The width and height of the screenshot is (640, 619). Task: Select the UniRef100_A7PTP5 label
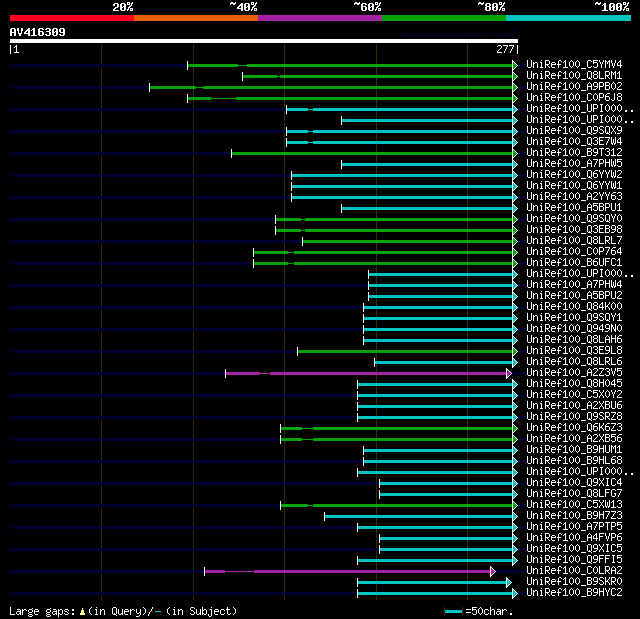pos(574,527)
